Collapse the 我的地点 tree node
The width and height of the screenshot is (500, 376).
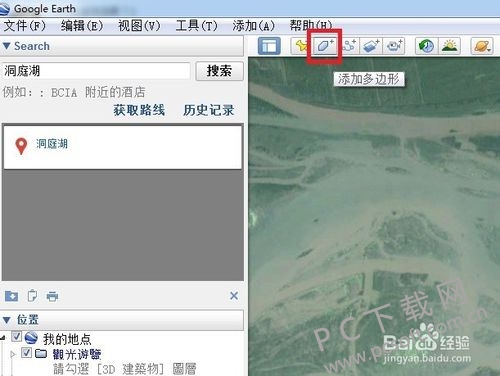(x=3, y=338)
